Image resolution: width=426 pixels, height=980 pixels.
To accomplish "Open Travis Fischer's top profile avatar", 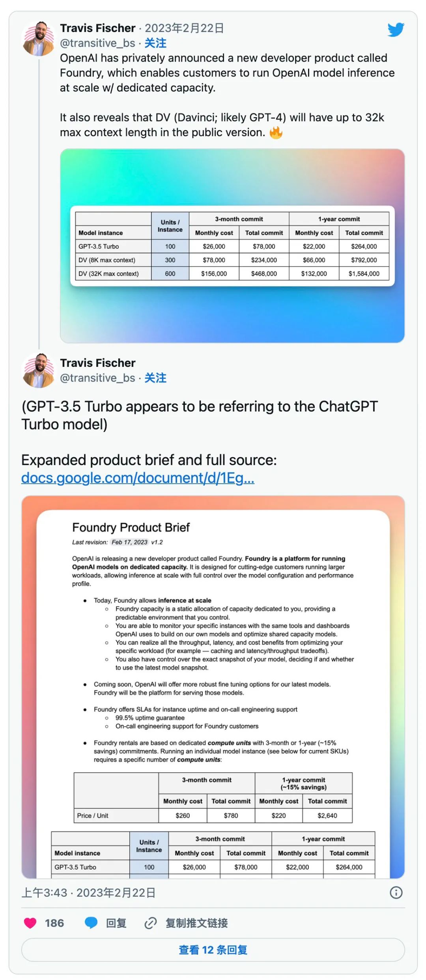I will 38,39.
